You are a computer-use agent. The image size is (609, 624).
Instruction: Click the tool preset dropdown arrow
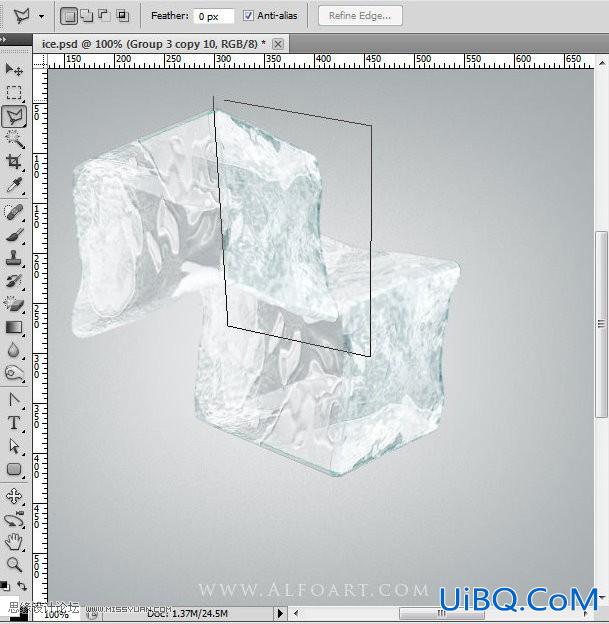(x=42, y=16)
